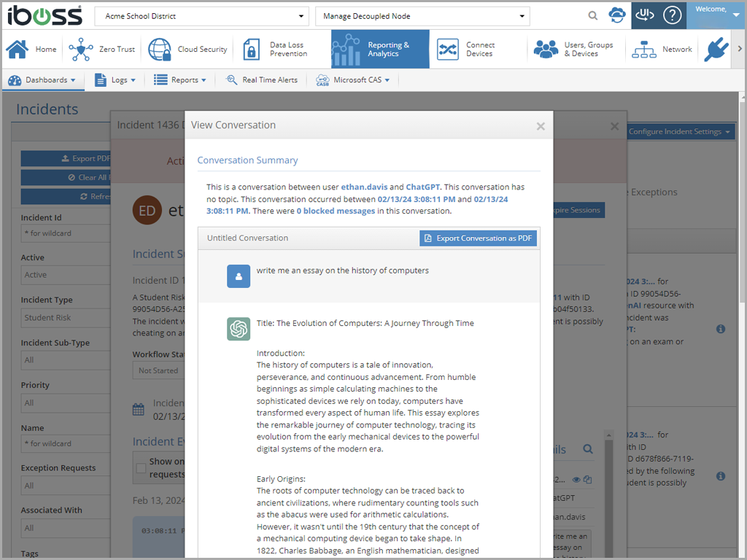Click the upper info icon on right panel
The image size is (747, 560).
point(721,329)
